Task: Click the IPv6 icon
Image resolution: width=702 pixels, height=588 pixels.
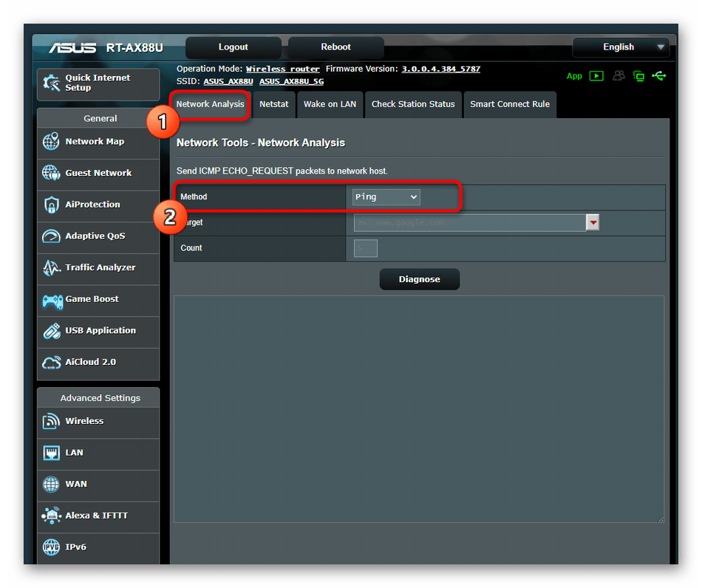Action: (51, 547)
